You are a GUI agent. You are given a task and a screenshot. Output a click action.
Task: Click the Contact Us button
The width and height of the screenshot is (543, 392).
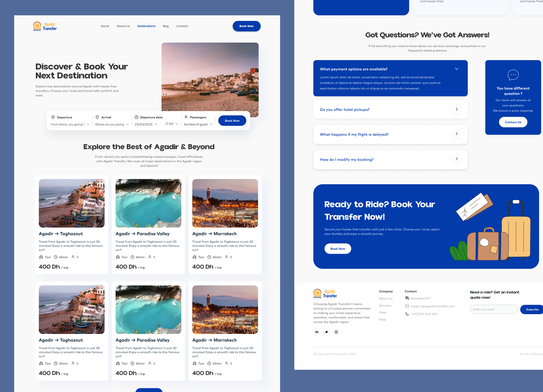coord(513,122)
